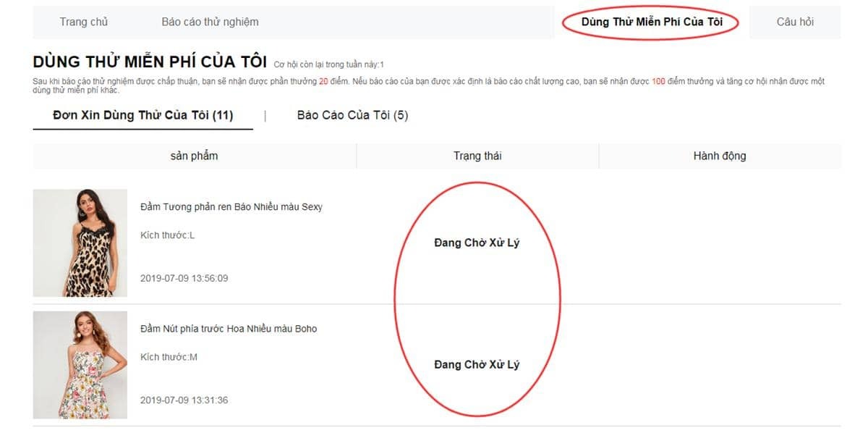Open the floral boho dress thumbnail

click(x=80, y=365)
